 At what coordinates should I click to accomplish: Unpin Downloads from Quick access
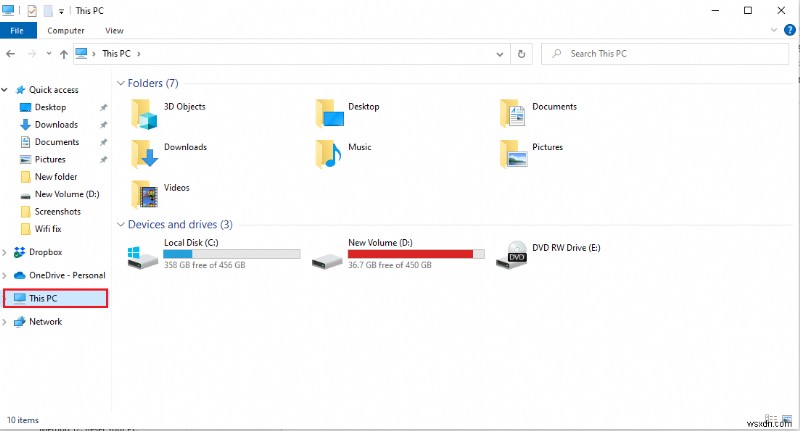click(104, 125)
